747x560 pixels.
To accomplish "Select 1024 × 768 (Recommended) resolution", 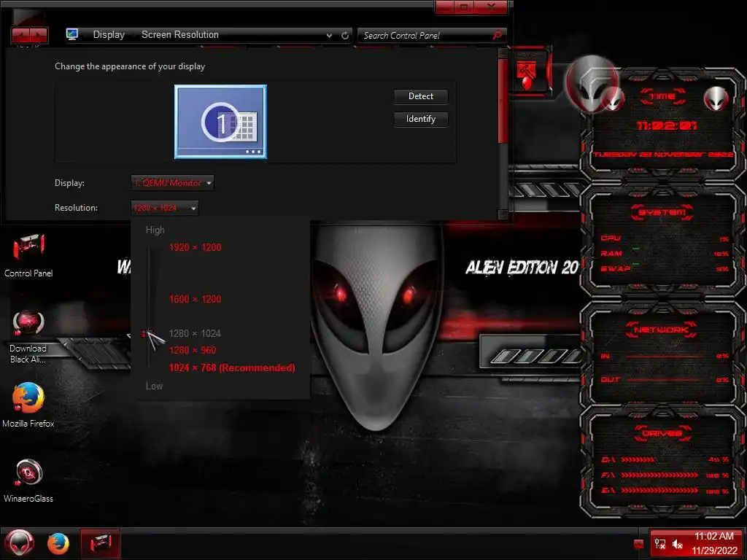I will pyautogui.click(x=232, y=368).
